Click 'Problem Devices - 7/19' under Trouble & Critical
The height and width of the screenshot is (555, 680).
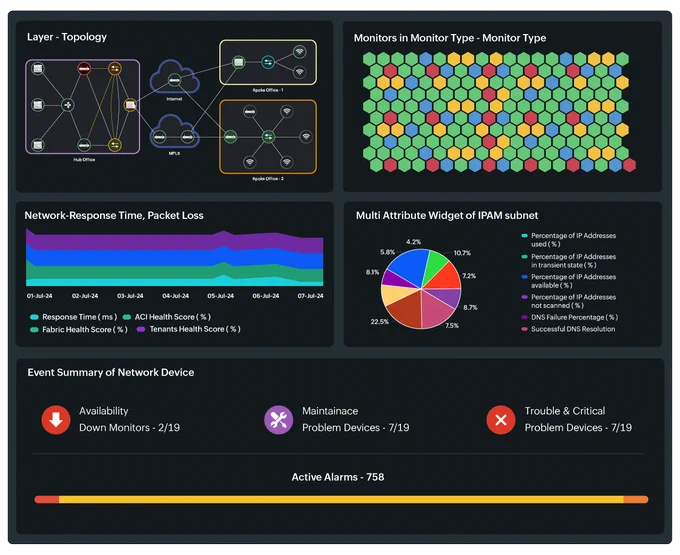578,428
